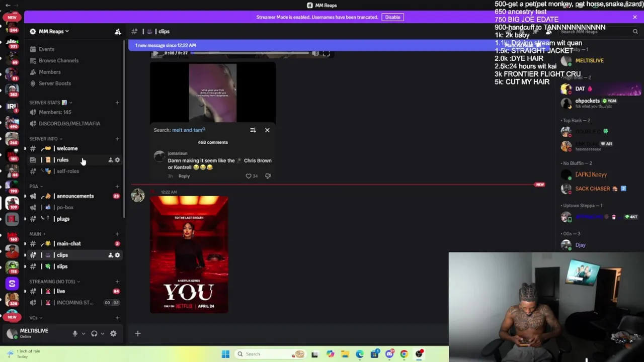Open rules channel settings gear
Image resolution: width=644 pixels, height=362 pixels.
(x=117, y=160)
